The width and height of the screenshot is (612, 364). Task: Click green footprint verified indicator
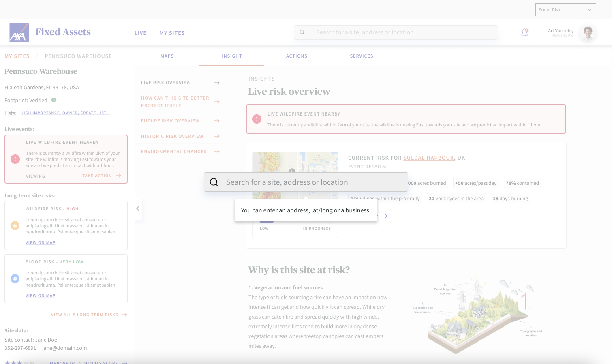pos(53,100)
